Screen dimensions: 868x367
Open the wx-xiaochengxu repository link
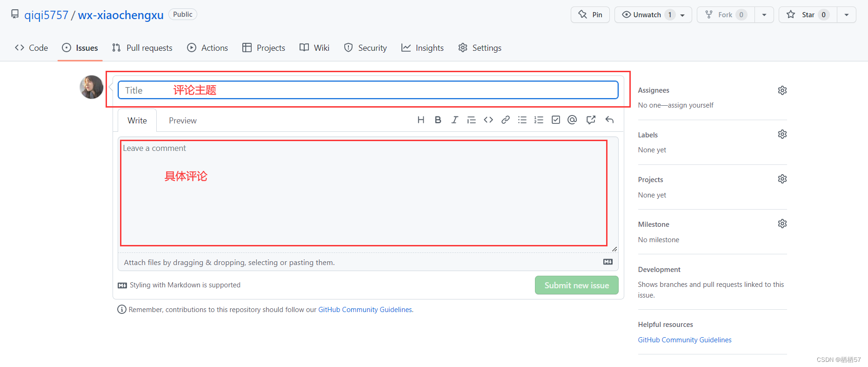[x=121, y=15]
